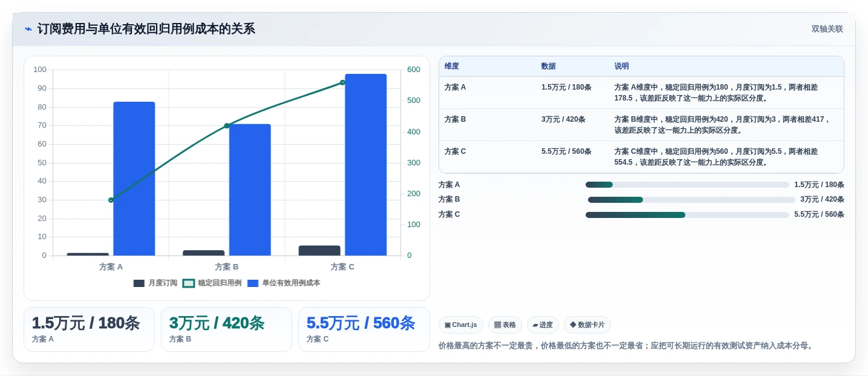Click the 3万元 / 420条 progress value
The width and height of the screenshot is (868, 376).
point(822,199)
